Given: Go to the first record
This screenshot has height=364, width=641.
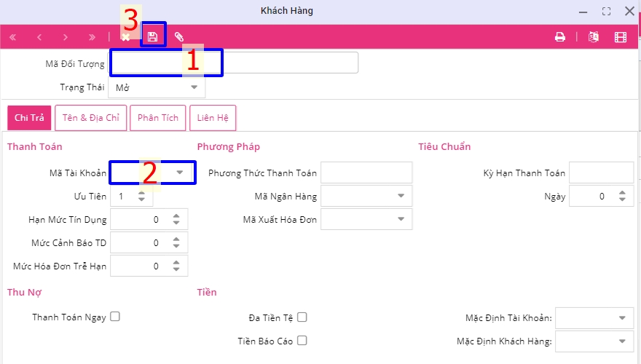Looking at the screenshot, I should 13,37.
